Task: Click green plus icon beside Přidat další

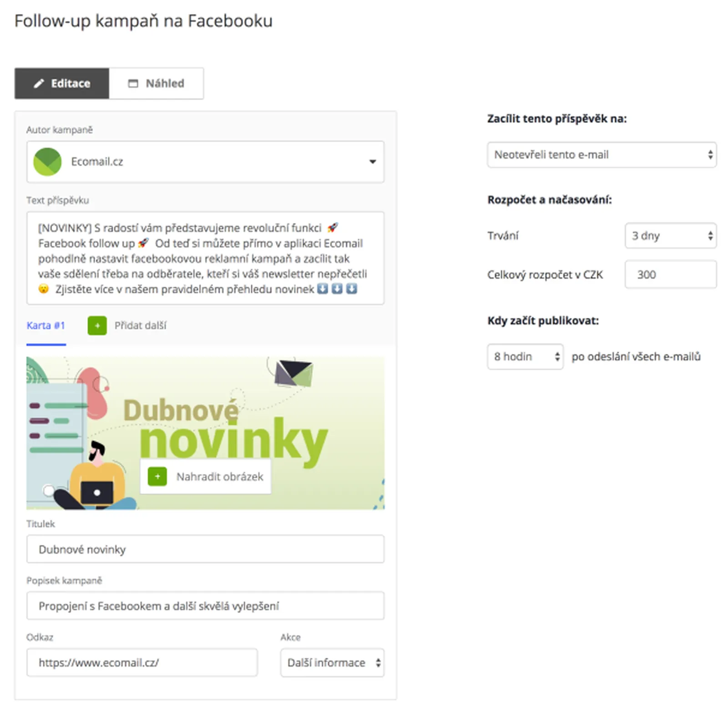Action: (x=97, y=326)
